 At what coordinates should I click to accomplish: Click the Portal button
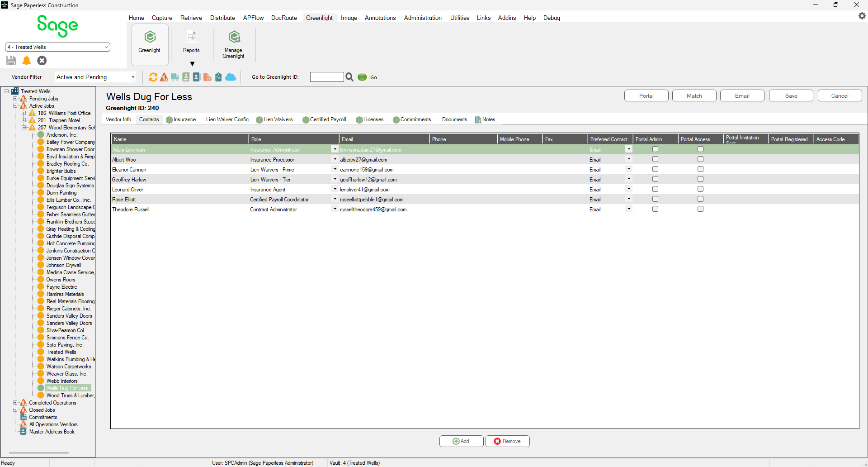(646, 95)
